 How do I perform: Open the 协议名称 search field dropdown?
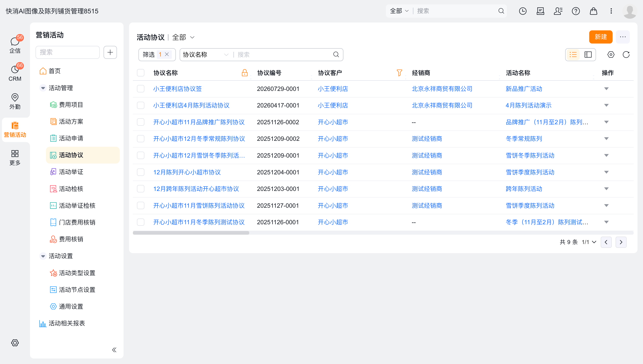(x=206, y=55)
